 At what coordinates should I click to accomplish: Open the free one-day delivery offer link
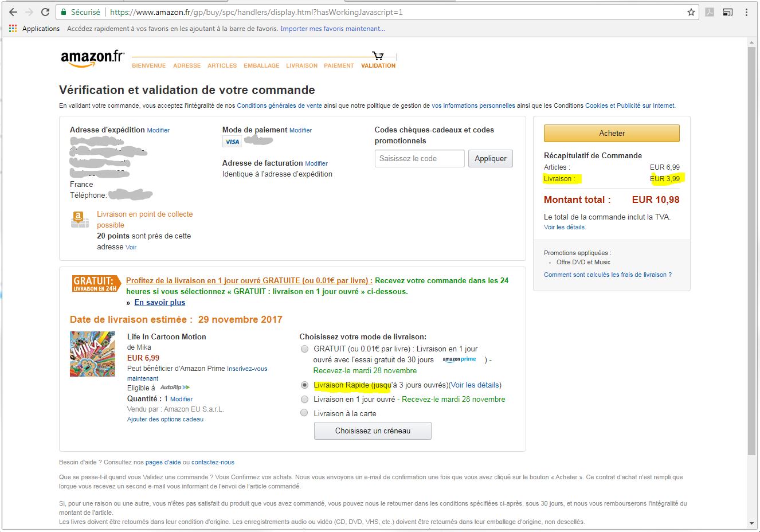249,280
